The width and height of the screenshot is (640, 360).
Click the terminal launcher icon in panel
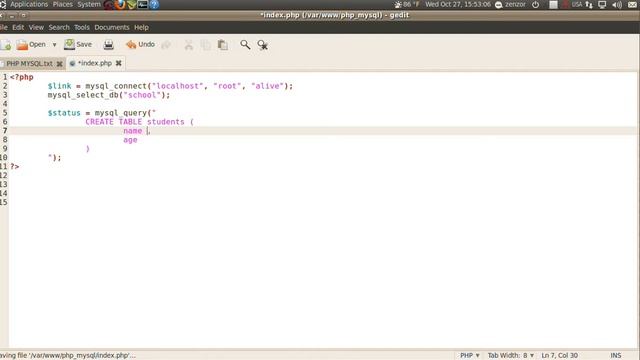tap(142, 5)
